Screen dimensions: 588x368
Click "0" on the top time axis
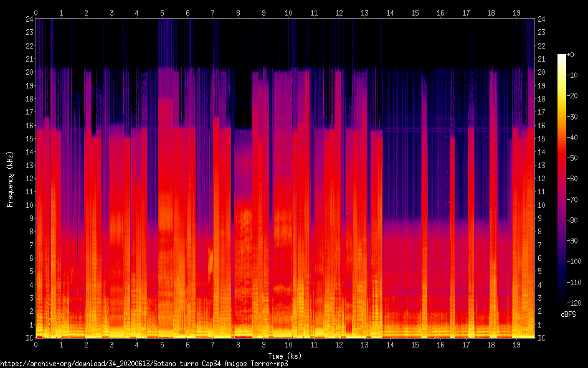pos(36,13)
